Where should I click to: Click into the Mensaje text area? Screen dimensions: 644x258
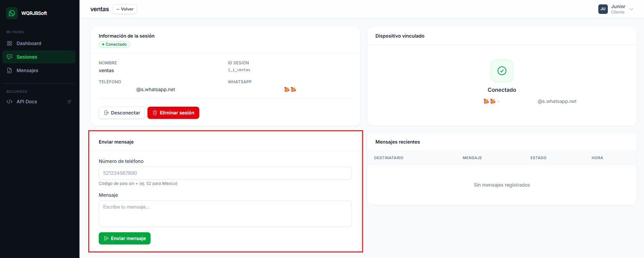[x=225, y=214]
